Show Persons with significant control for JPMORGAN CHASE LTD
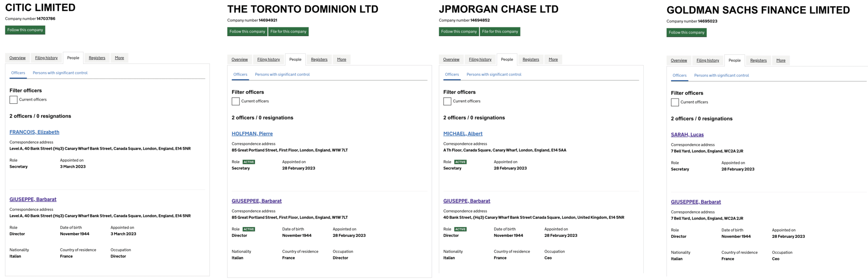This screenshot has height=279, width=868. [494, 75]
